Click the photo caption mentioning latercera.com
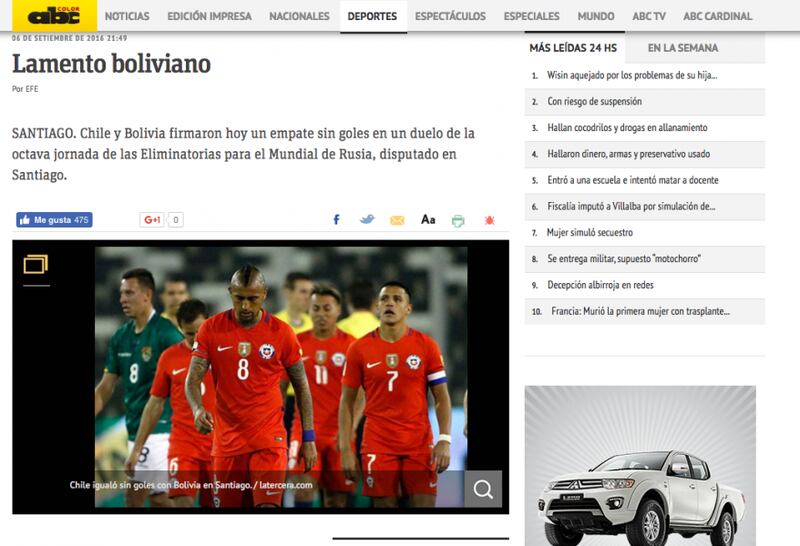 (x=191, y=485)
